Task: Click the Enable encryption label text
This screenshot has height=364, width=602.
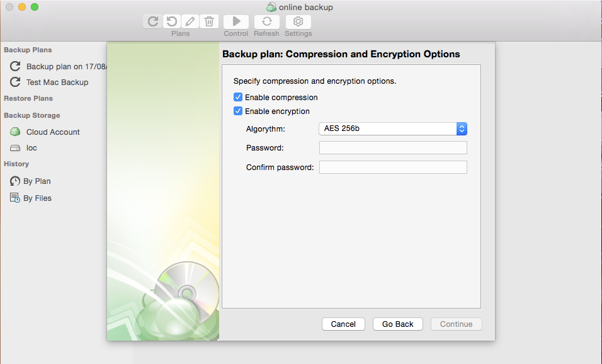Action: 277,111
